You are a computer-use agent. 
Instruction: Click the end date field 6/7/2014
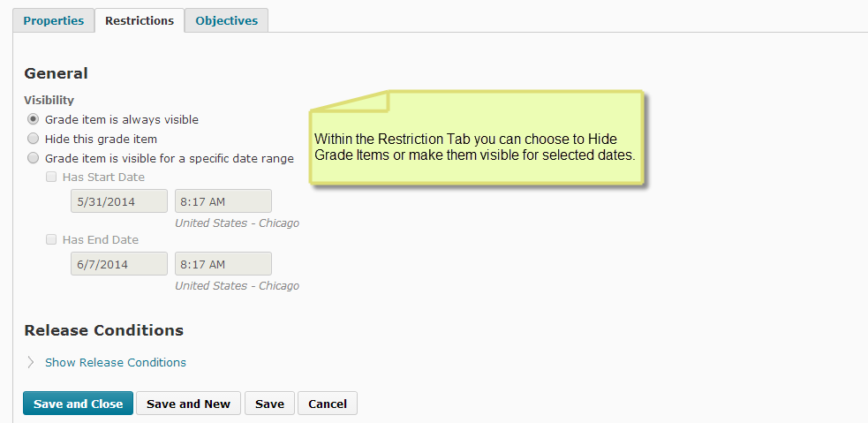119,264
